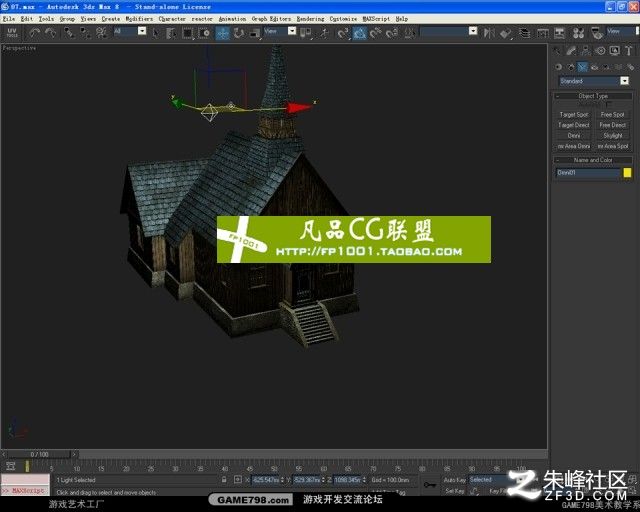Open the Customize menu
640x512 pixels.
pos(343,19)
